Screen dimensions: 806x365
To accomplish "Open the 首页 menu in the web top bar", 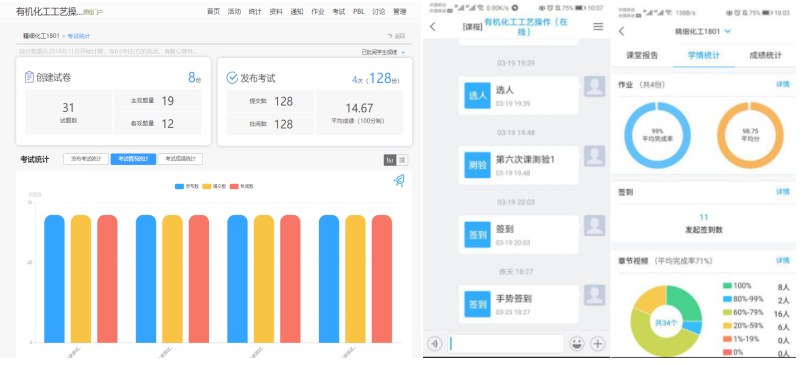I will click(213, 11).
